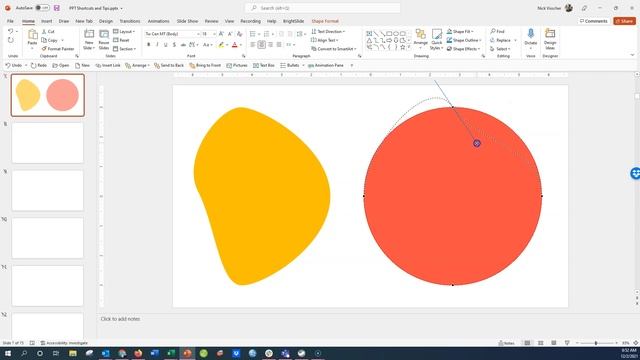Toggle the AutoSave switch
Screen dimensions: 640x360
click(x=42, y=8)
